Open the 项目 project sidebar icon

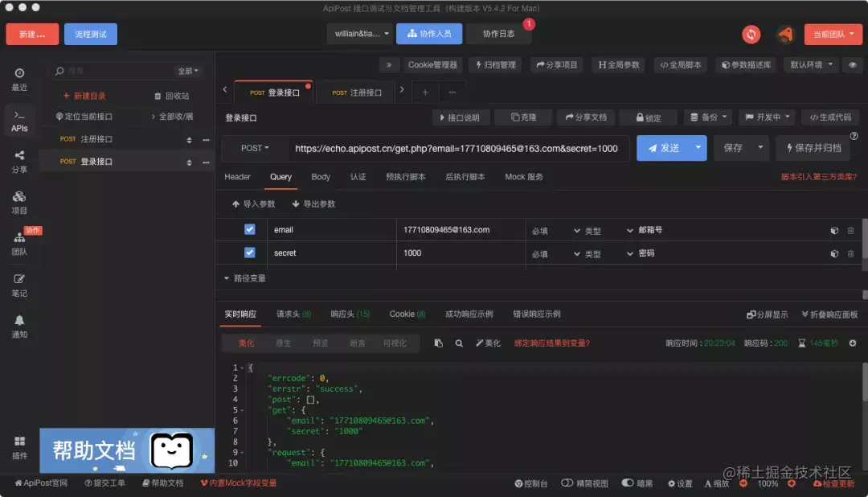19,202
